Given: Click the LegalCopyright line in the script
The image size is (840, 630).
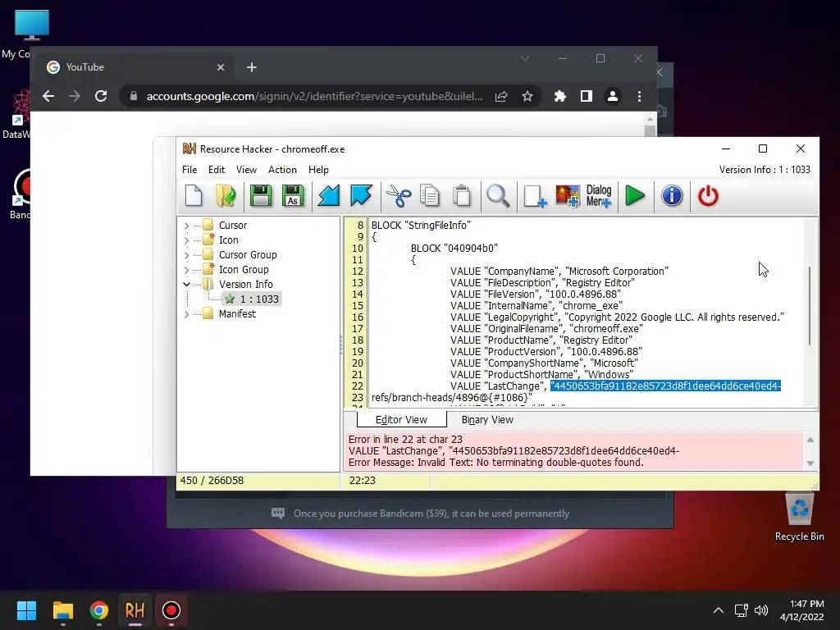Looking at the screenshot, I should 617,317.
